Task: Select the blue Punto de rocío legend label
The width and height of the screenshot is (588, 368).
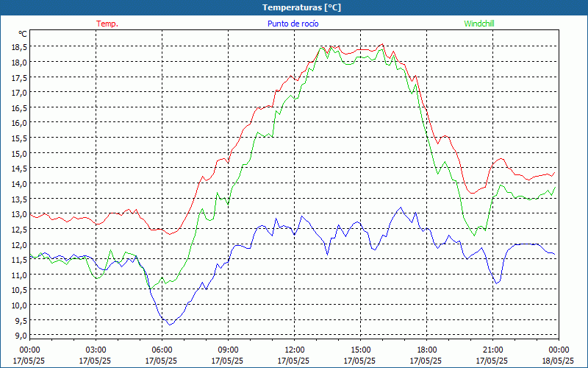Action: pos(293,24)
